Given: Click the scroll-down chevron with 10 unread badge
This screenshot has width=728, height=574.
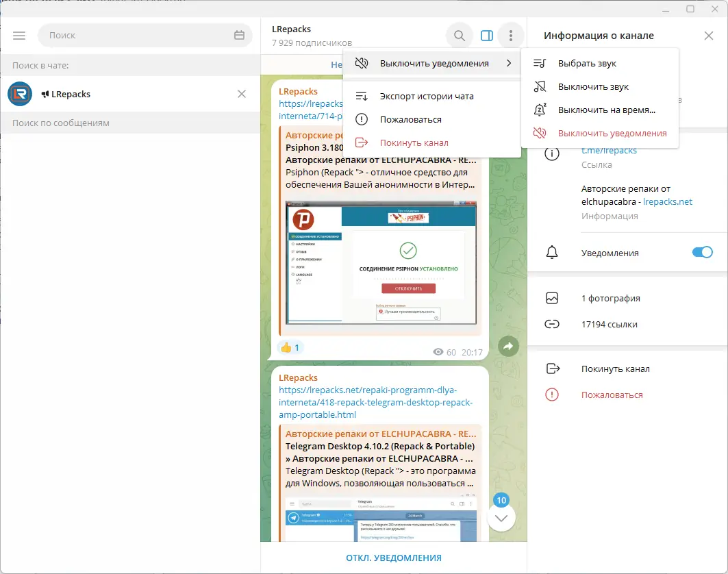Looking at the screenshot, I should coord(501,518).
